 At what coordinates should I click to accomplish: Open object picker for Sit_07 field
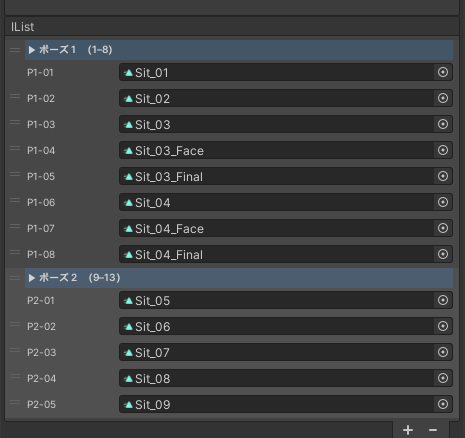point(443,352)
